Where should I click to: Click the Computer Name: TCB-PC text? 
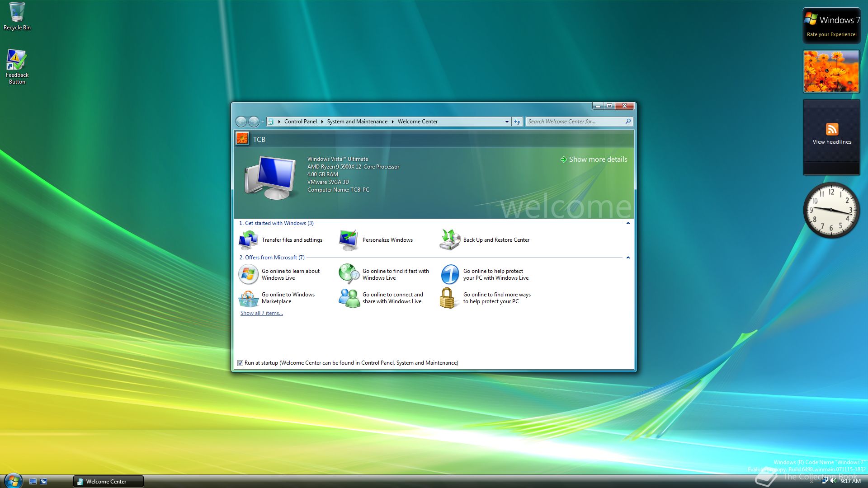point(338,190)
